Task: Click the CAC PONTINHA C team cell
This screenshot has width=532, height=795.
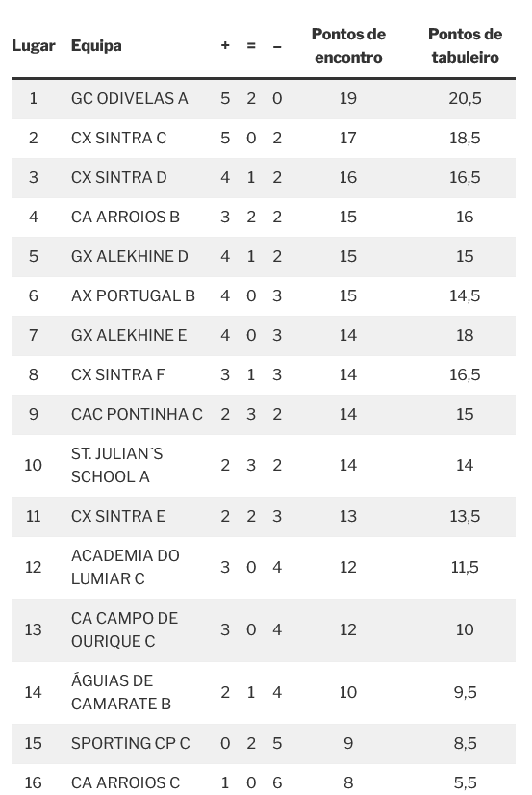Action: 137,414
